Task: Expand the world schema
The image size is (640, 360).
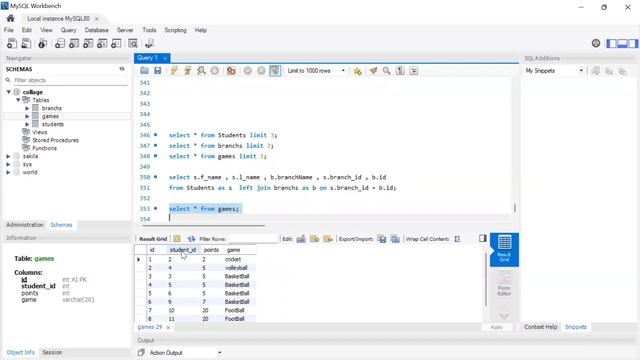Action: coord(9,172)
